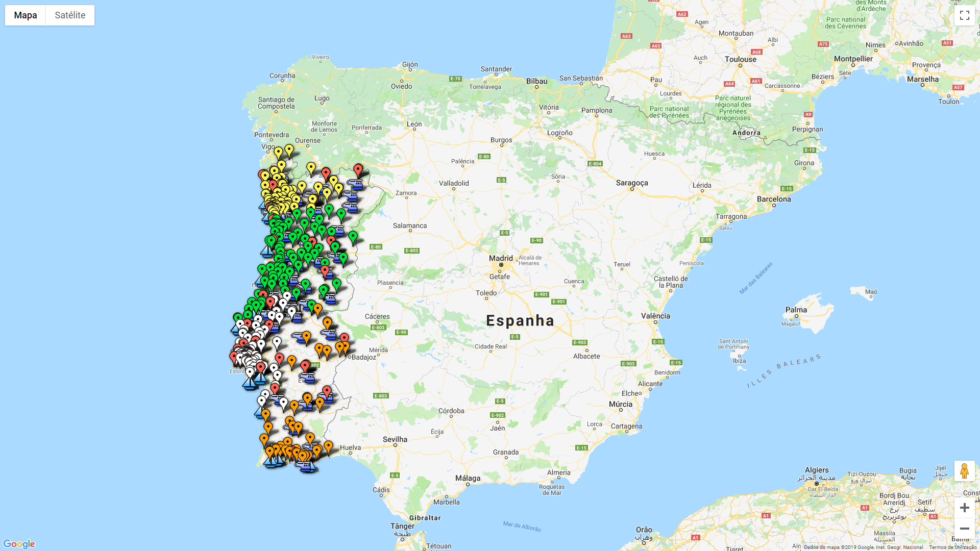Click the Barcelona city label
980x551 pixels.
pos(774,199)
